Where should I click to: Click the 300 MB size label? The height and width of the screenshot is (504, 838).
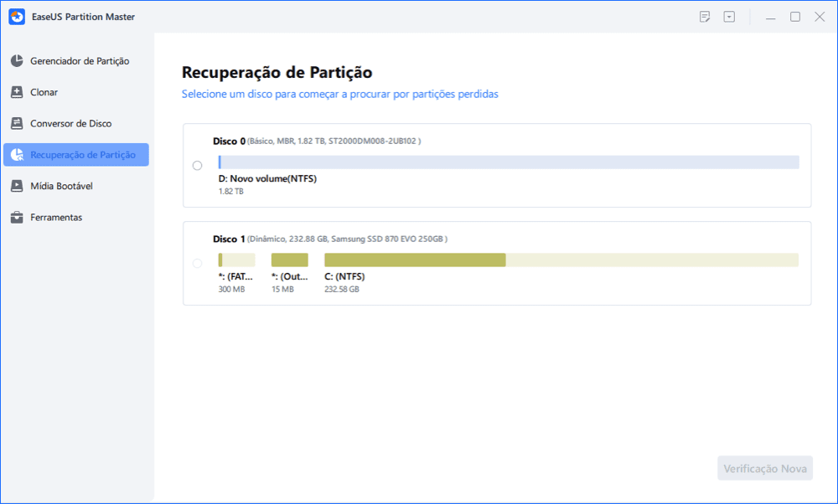(231, 290)
